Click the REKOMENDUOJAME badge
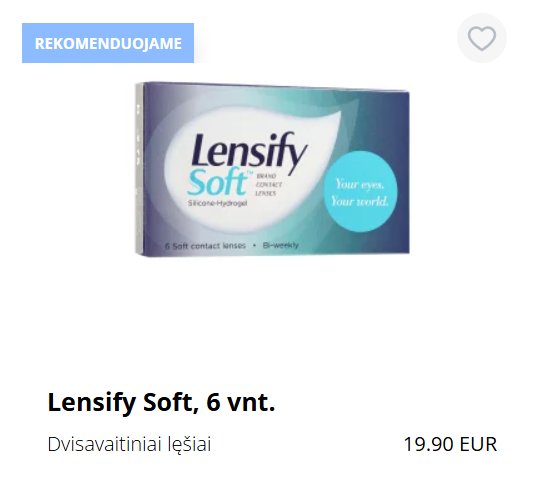This screenshot has height=488, width=546. [108, 43]
